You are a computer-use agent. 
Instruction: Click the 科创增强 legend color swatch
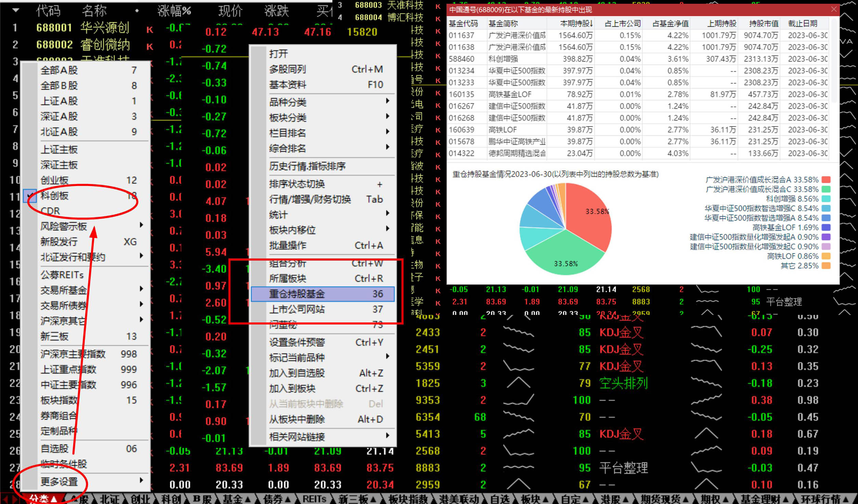826,199
